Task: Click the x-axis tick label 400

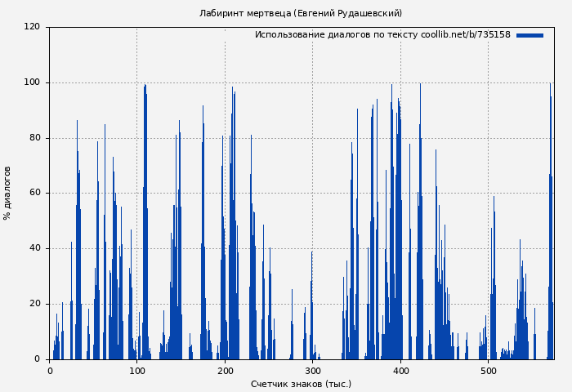Action: coord(400,370)
